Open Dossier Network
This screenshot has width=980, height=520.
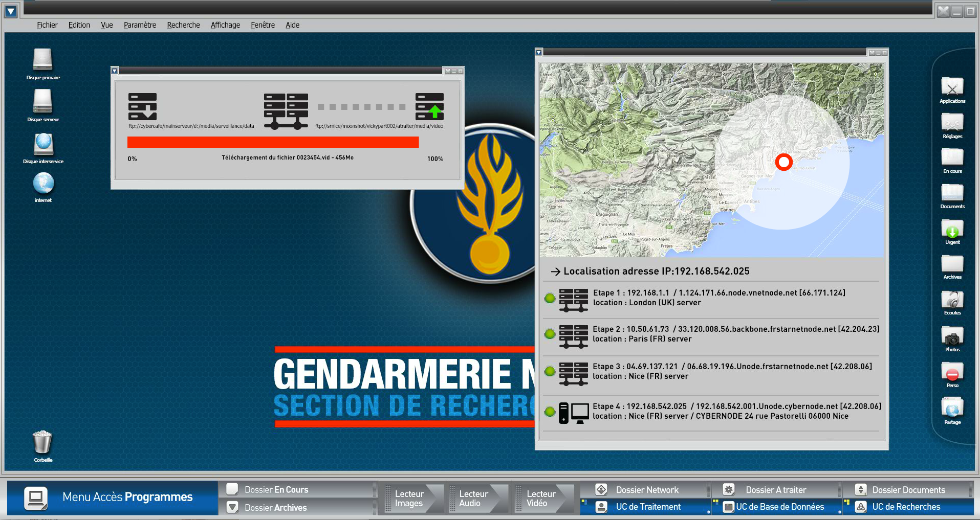point(645,490)
